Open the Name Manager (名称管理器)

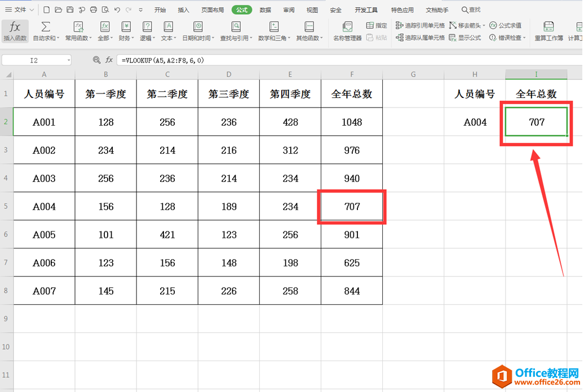coord(347,31)
